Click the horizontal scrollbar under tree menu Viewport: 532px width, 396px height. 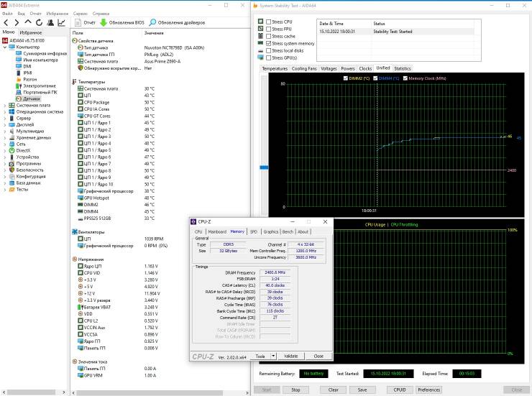(31, 392)
